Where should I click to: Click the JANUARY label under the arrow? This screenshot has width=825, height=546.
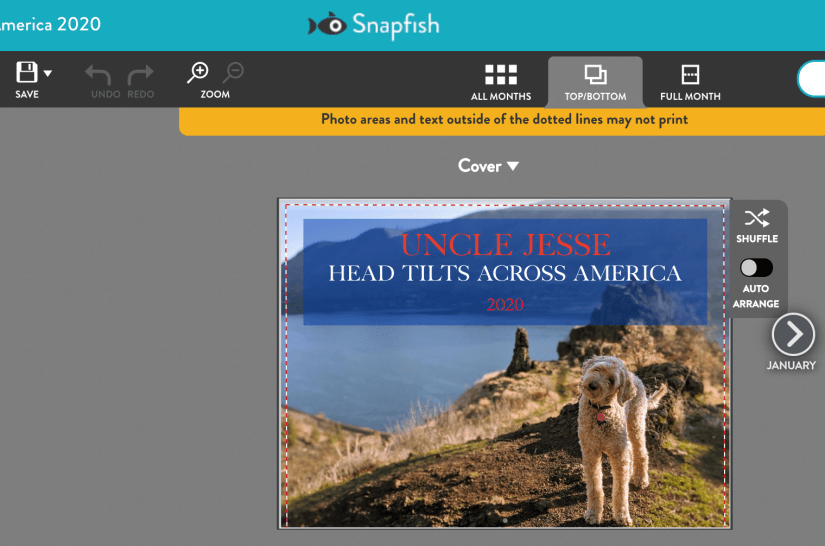tap(792, 366)
